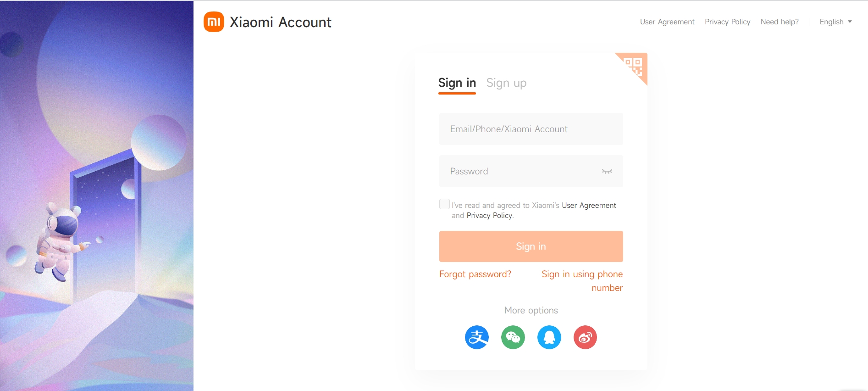Toggle password visibility eye icon
Screen dimensions: 868x391
(x=607, y=171)
